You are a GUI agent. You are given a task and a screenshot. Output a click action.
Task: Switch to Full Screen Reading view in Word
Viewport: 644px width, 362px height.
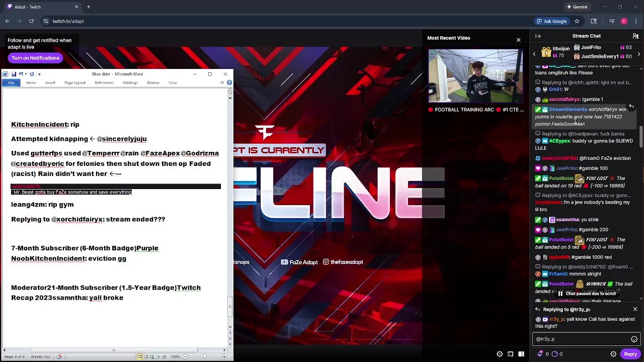click(x=146, y=356)
